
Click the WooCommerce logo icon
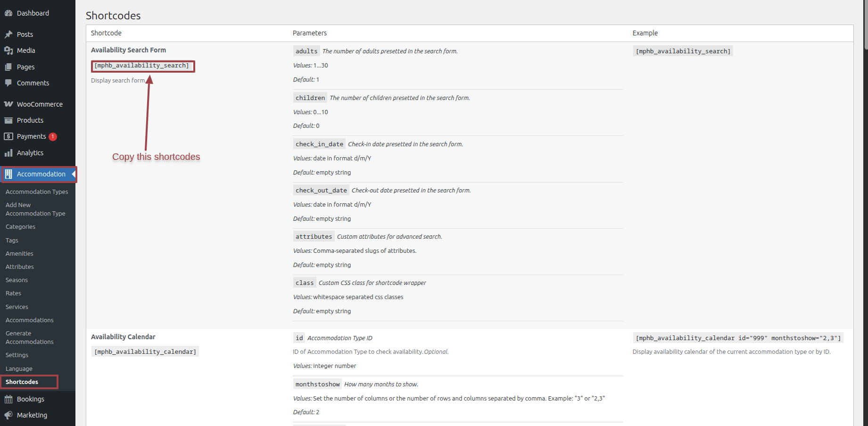click(8, 104)
